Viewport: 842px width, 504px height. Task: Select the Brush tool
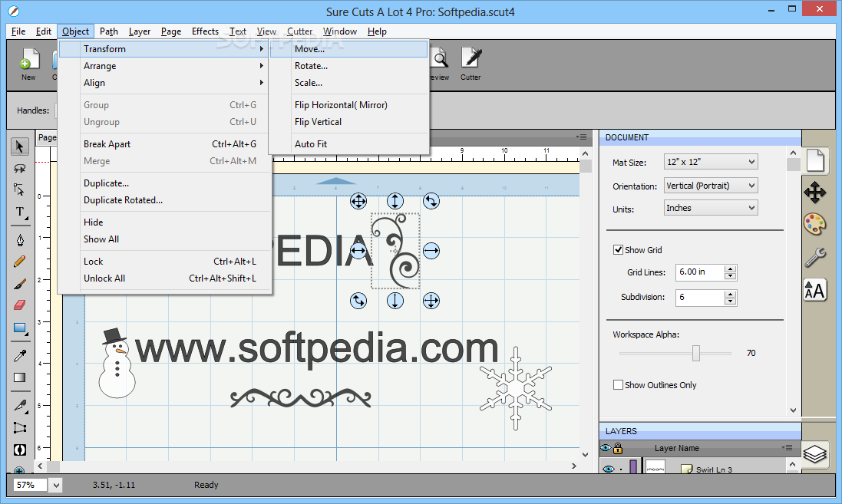(x=20, y=283)
